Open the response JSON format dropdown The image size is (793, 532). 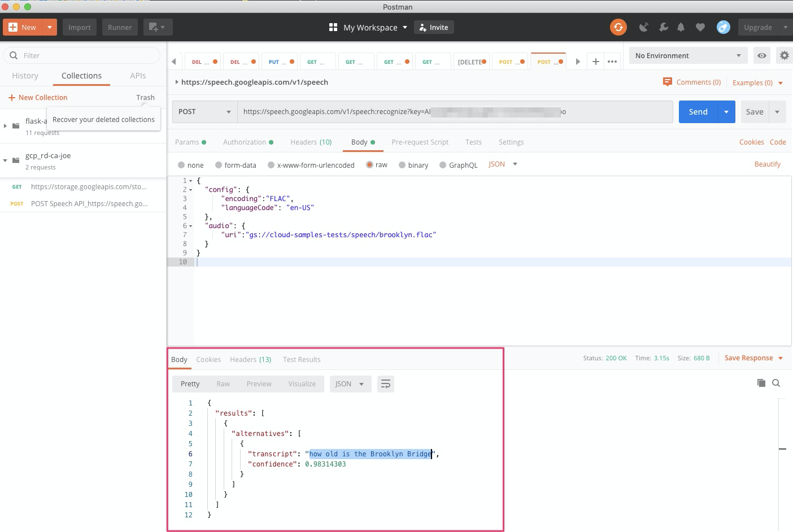pyautogui.click(x=351, y=384)
